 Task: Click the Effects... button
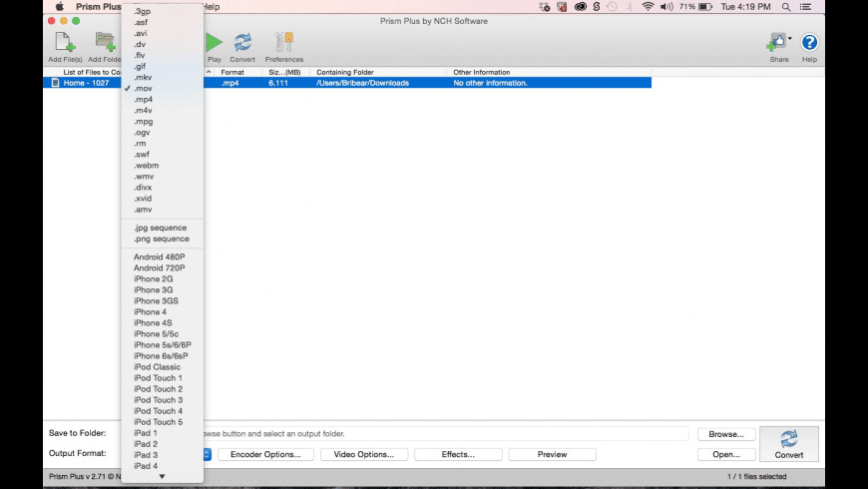click(458, 454)
